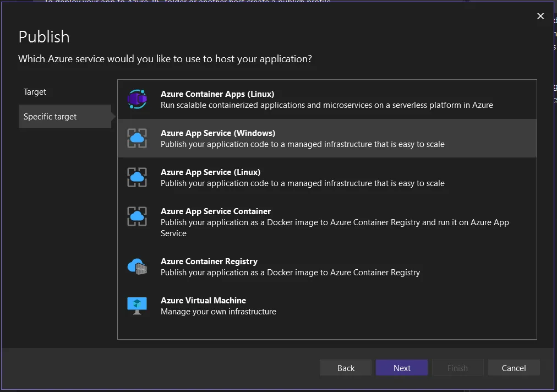Select the Azure App Service (Windows) title
Viewport: 557px width, 392px height.
click(x=218, y=133)
